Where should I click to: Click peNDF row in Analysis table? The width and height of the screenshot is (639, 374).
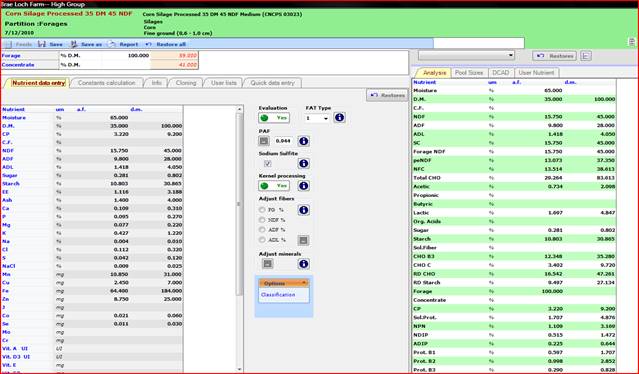click(x=514, y=161)
